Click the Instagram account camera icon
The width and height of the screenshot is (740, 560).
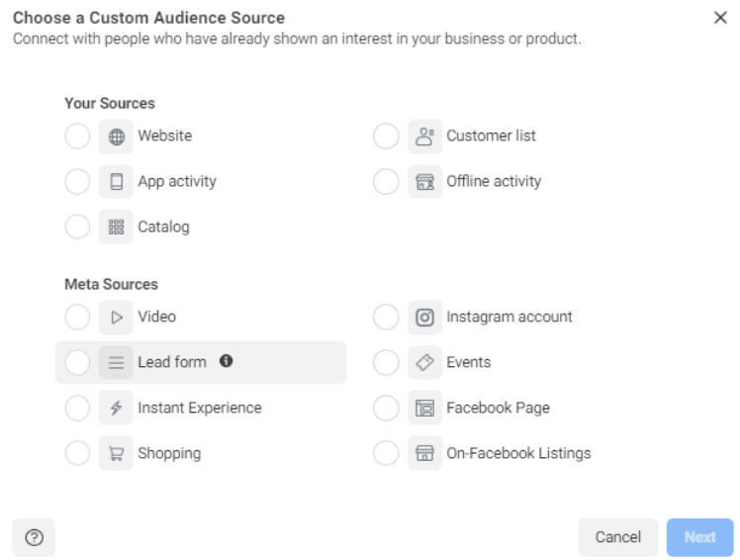424,318
